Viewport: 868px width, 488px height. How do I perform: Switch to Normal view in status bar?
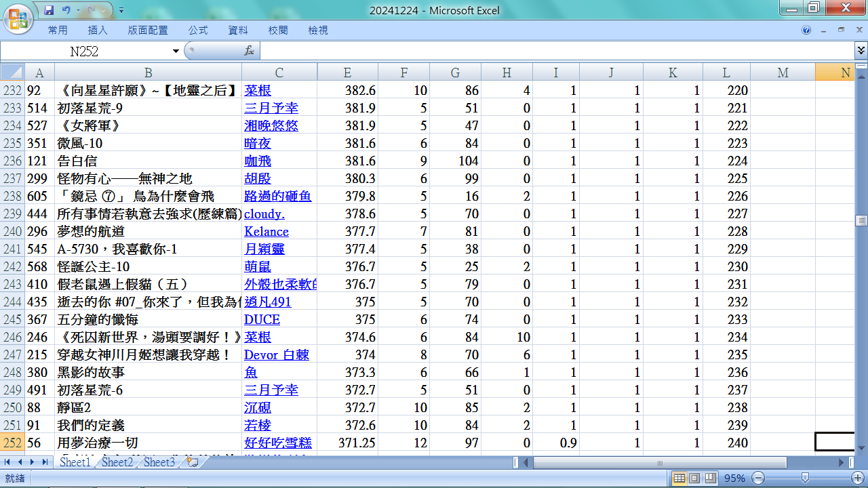(679, 479)
